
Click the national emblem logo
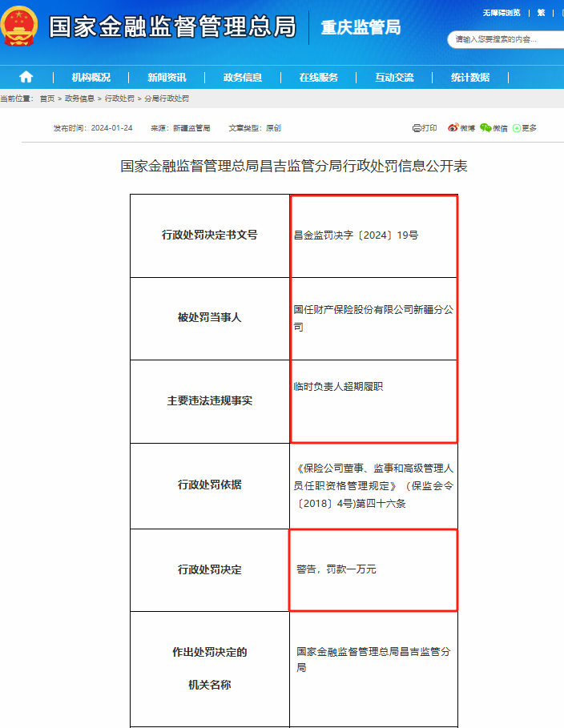(x=19, y=26)
